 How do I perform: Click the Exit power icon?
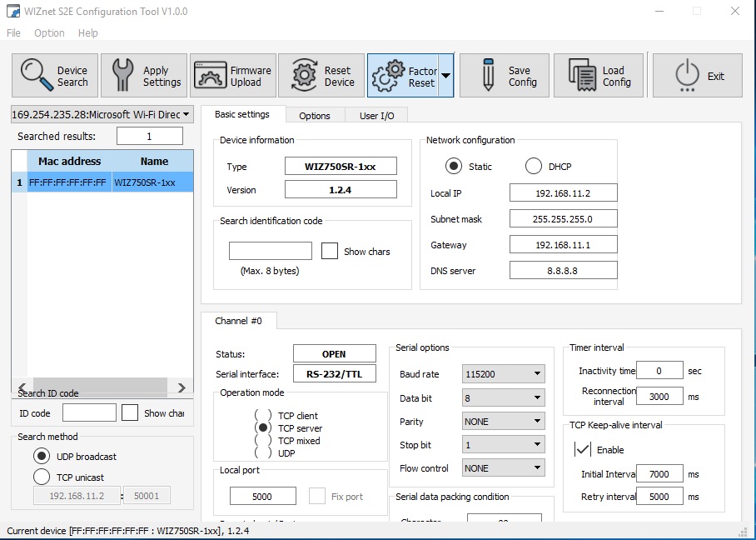pos(687,76)
